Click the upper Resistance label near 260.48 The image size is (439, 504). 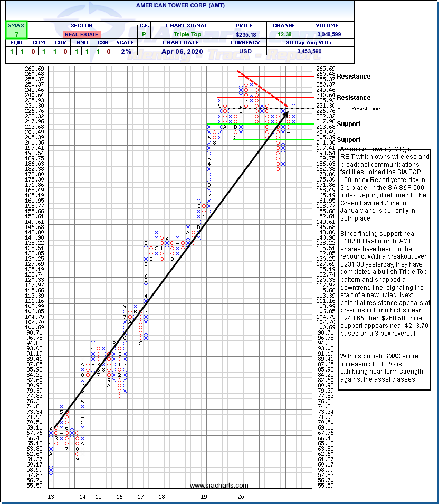[x=354, y=77]
